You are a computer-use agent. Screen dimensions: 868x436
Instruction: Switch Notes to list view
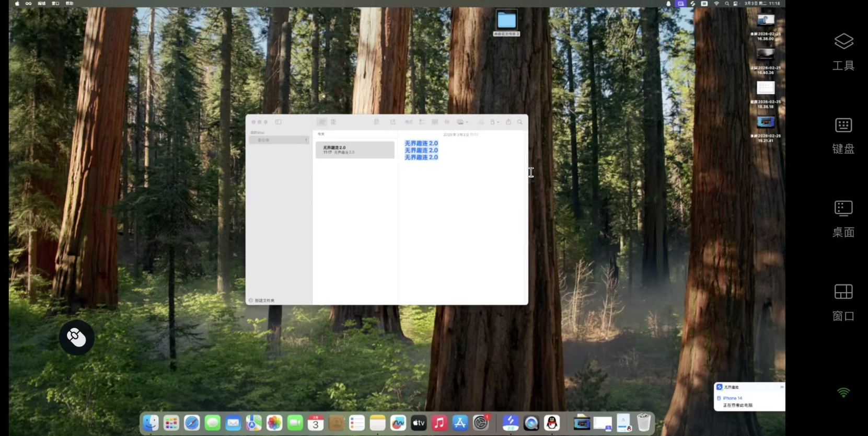[321, 122]
